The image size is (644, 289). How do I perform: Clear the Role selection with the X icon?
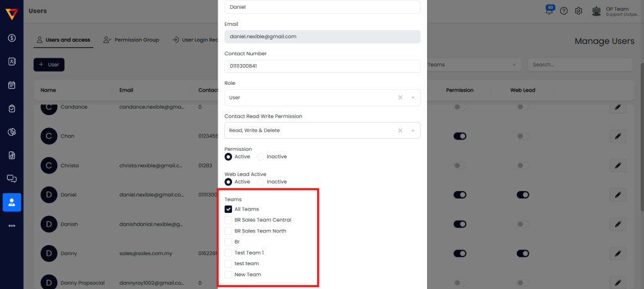coord(401,97)
